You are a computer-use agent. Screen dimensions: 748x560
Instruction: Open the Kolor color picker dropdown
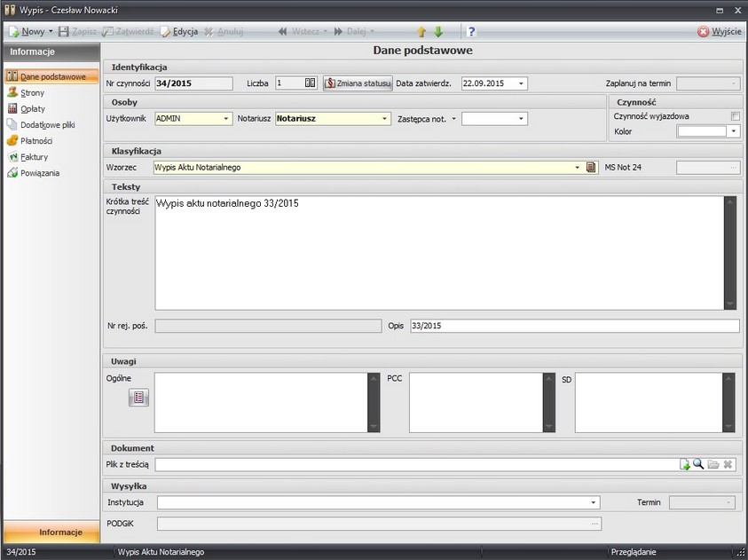(734, 131)
